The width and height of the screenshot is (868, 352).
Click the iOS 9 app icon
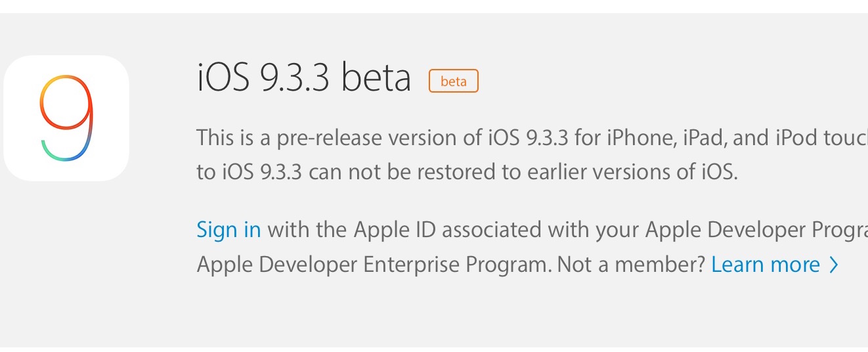66,118
